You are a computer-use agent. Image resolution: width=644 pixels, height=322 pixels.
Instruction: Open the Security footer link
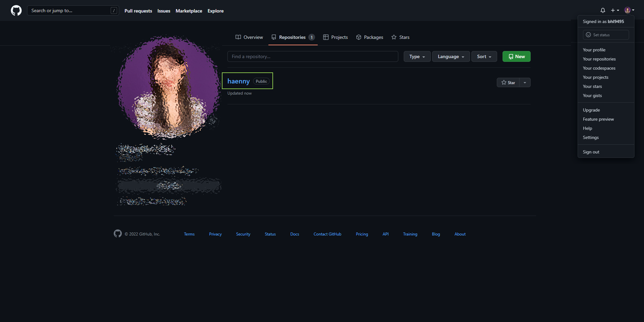(243, 234)
